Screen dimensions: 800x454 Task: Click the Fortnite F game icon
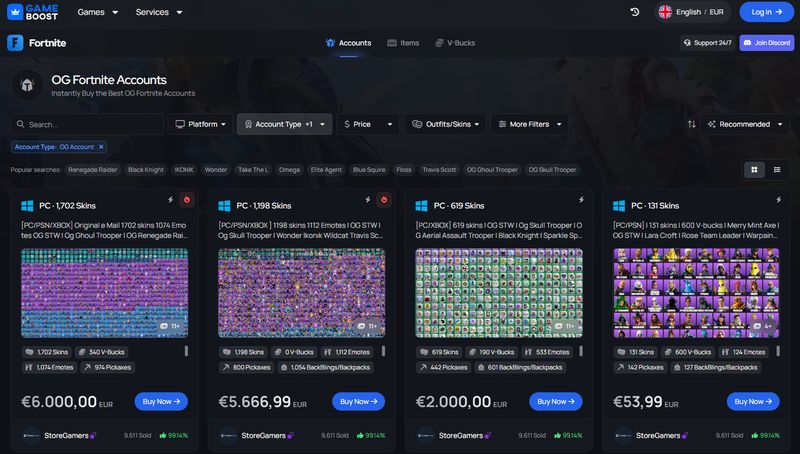pyautogui.click(x=15, y=43)
